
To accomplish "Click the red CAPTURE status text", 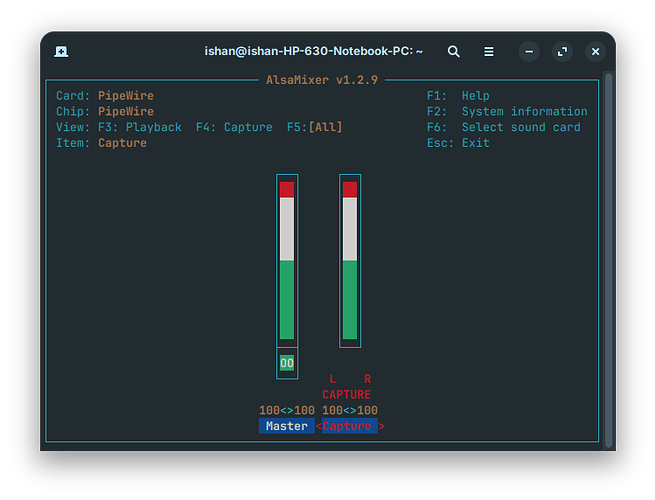I will click(x=346, y=394).
